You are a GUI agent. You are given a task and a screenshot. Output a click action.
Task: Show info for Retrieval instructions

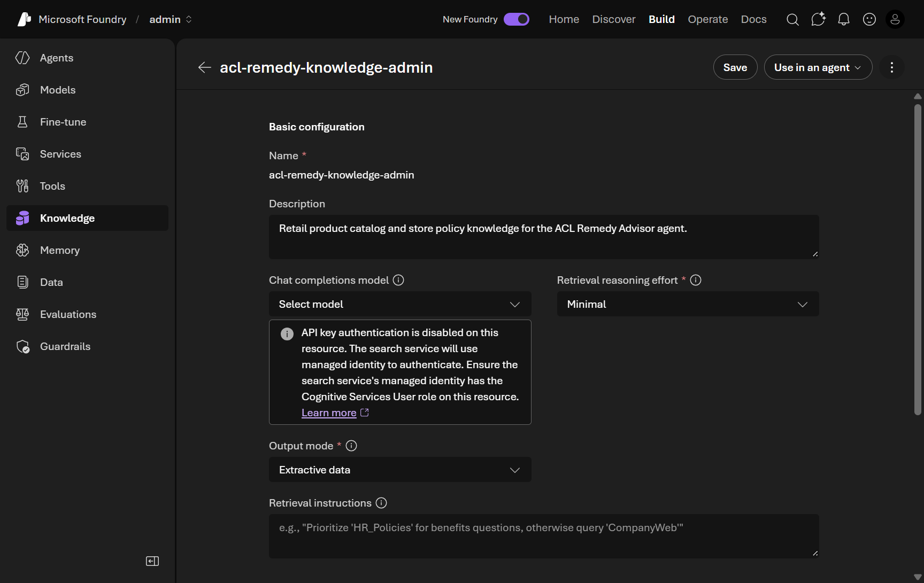coord(381,503)
